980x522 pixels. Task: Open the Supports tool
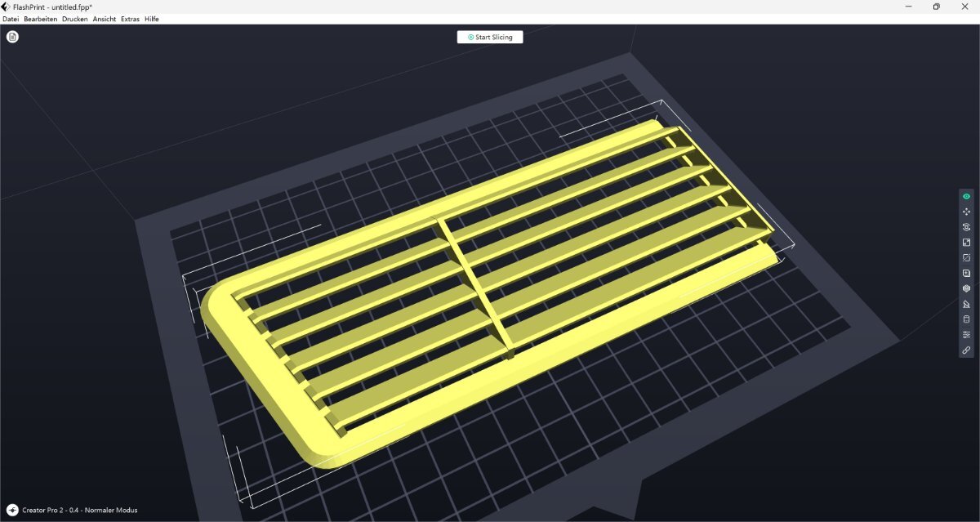966,304
